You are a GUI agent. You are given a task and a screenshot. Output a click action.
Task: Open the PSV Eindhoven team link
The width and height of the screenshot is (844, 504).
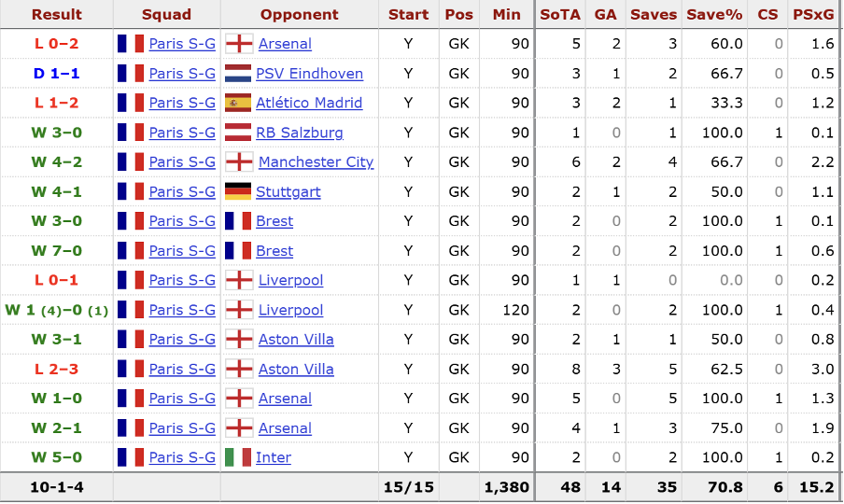[310, 74]
